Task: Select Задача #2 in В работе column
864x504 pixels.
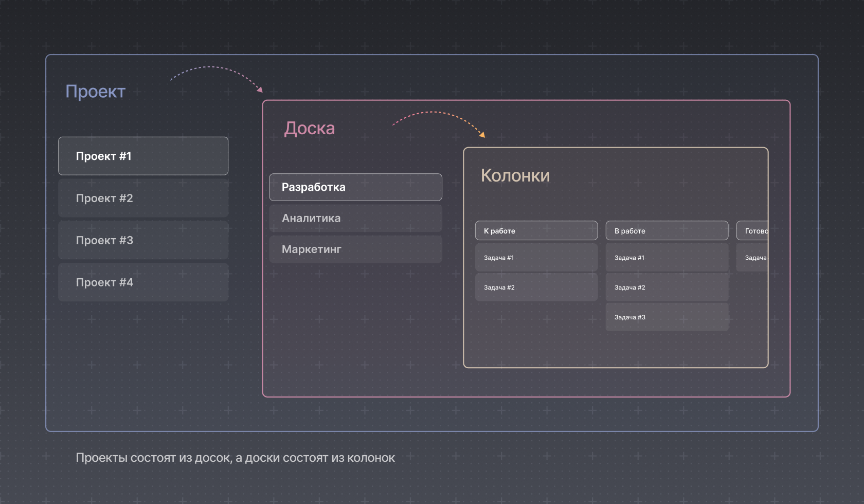Action: (x=667, y=287)
